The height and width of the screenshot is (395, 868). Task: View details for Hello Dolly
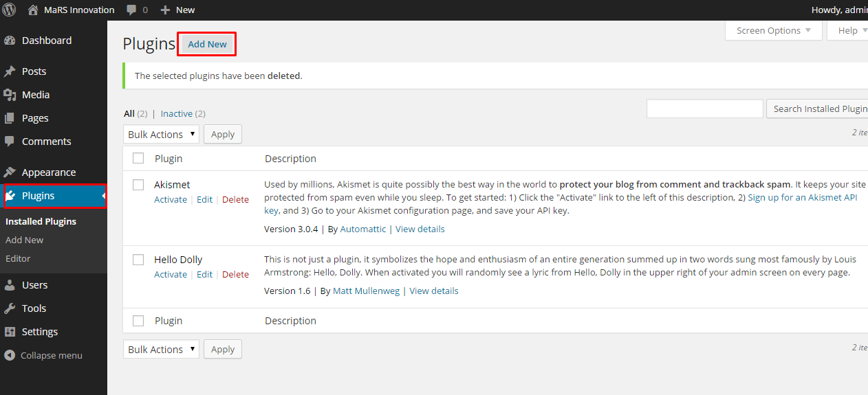[x=434, y=291]
